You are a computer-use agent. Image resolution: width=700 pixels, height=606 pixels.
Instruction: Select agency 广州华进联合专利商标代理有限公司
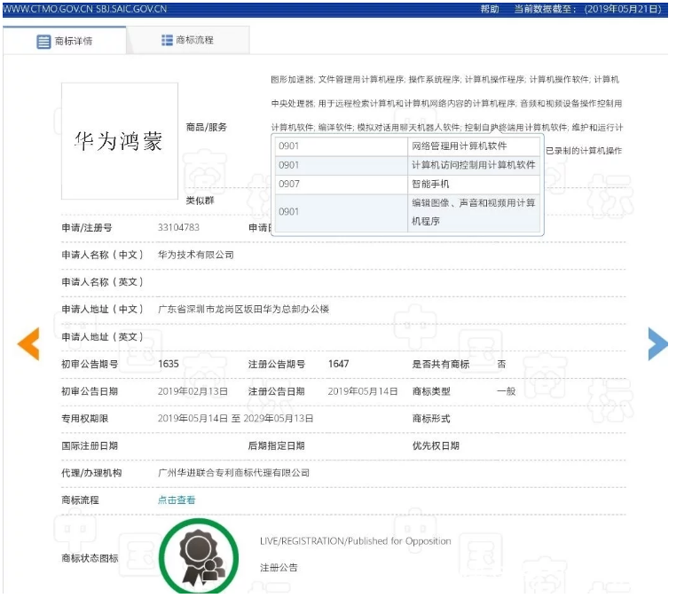(x=233, y=473)
